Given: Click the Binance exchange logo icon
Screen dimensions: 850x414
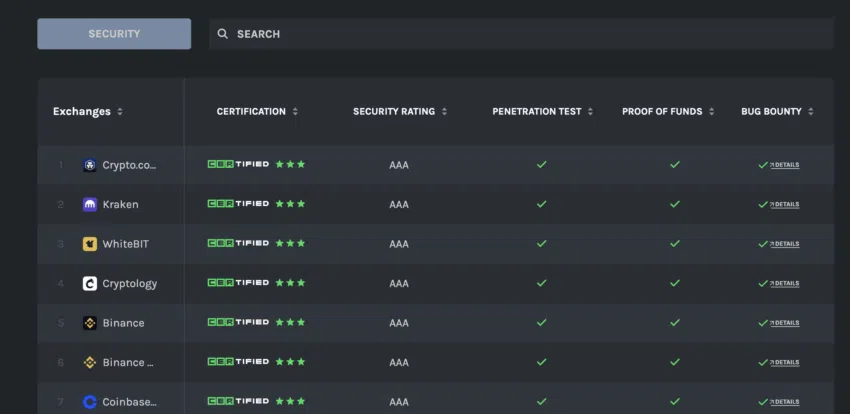Looking at the screenshot, I should click(90, 323).
